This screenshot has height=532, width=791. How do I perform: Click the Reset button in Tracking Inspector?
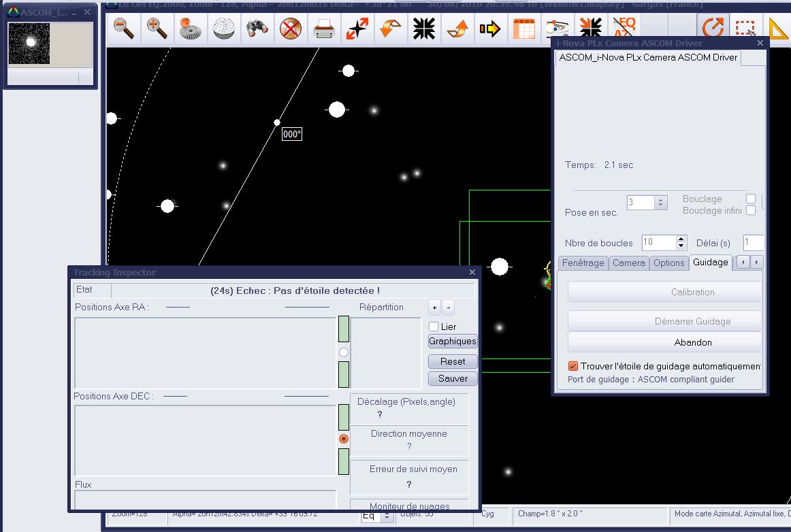(453, 362)
